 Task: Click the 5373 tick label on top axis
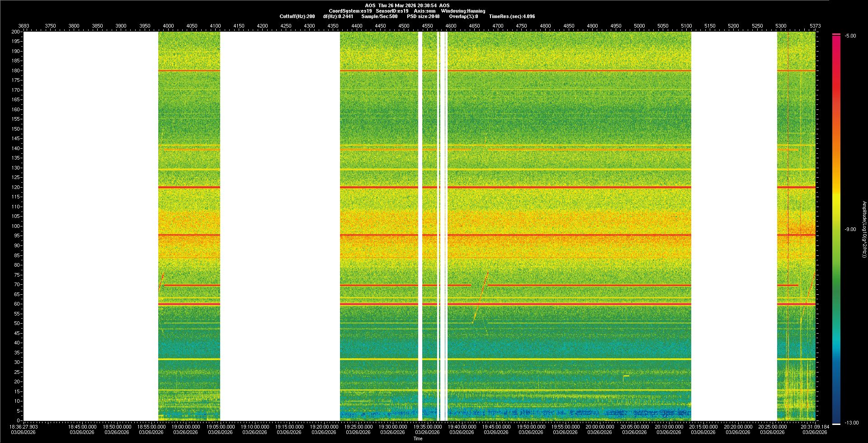pos(815,26)
